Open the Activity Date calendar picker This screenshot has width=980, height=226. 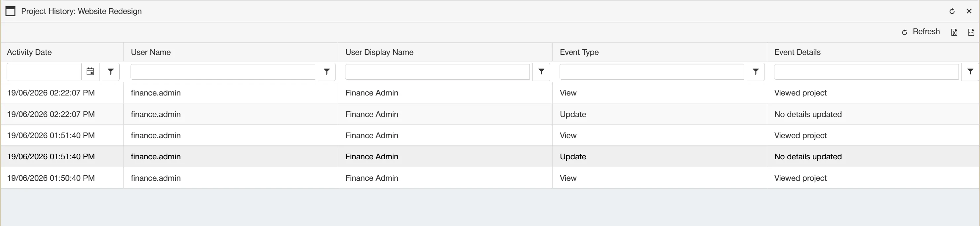(x=90, y=71)
